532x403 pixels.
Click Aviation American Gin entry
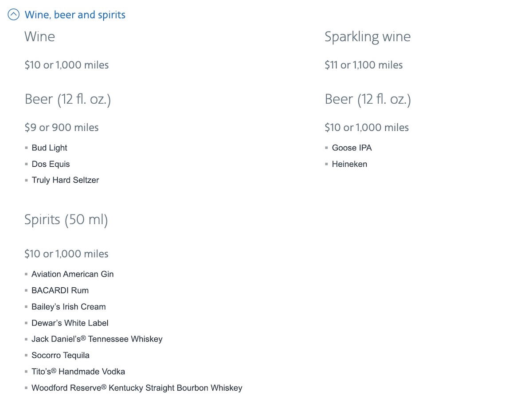pos(73,274)
